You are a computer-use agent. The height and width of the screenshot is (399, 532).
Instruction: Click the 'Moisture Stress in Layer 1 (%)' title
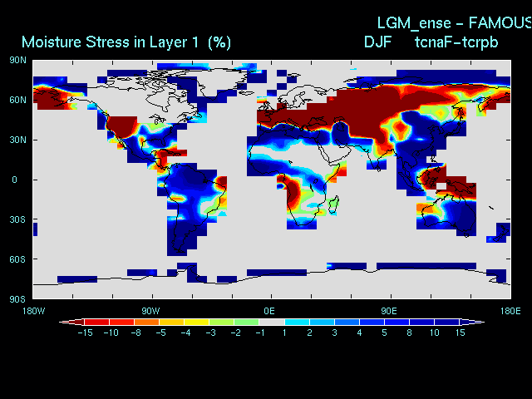coord(126,42)
